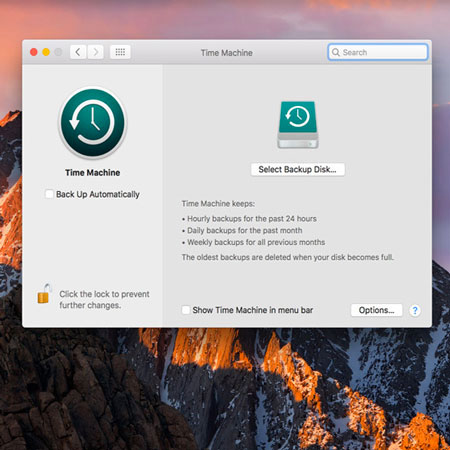Go back with the left chevron button
The width and height of the screenshot is (450, 450).
pyautogui.click(x=78, y=52)
